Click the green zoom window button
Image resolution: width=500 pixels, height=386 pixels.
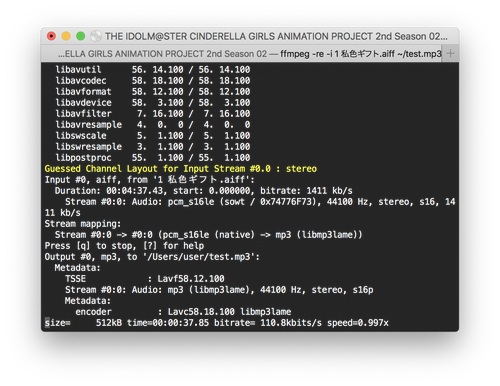[x=81, y=36]
